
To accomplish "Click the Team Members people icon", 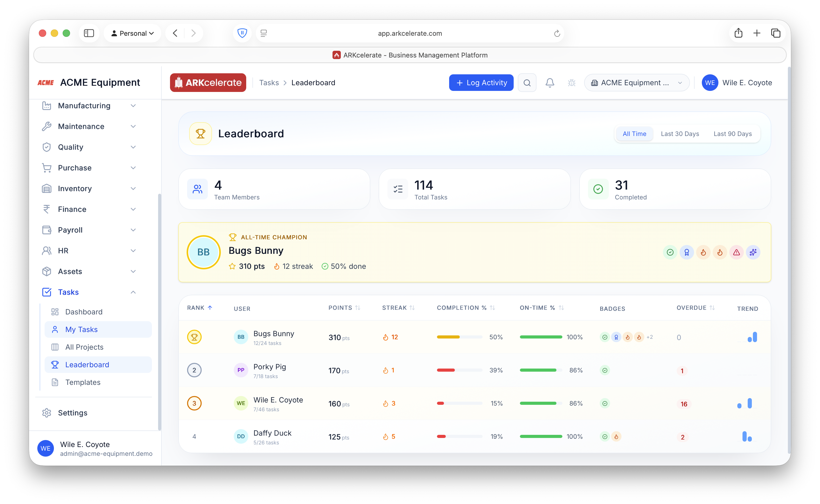I will [x=197, y=189].
